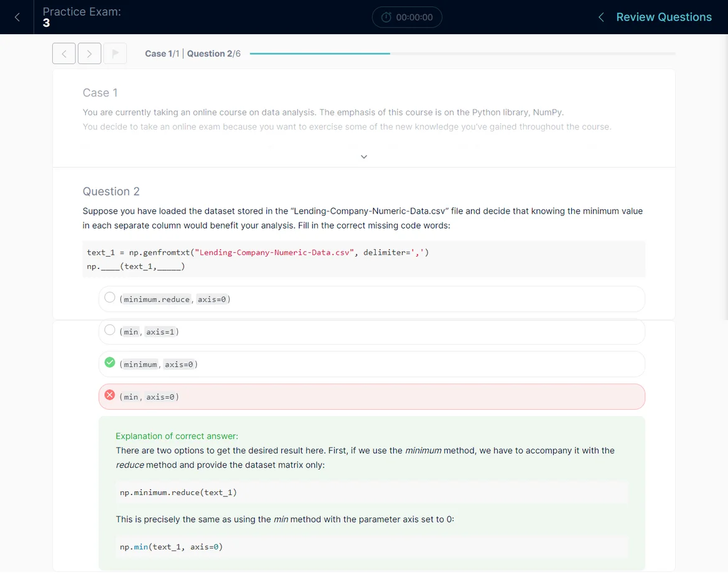Click the question progress bar

pos(462,54)
